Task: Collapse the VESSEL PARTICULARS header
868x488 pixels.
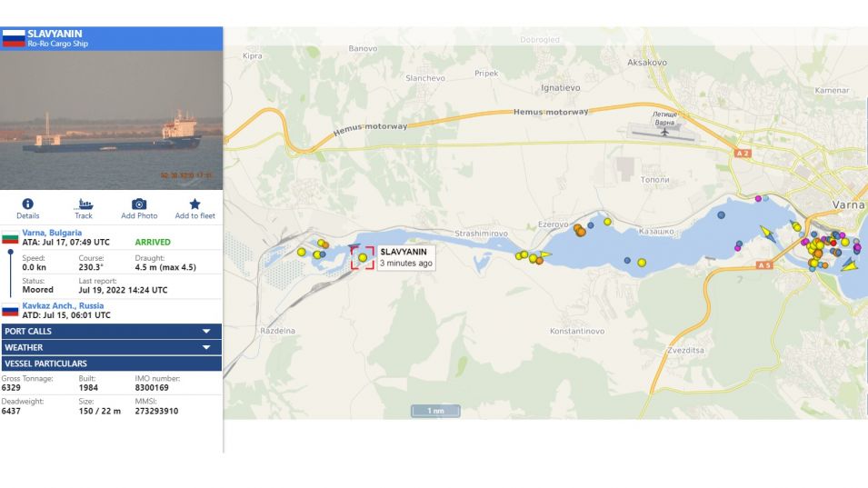Action: click(x=111, y=364)
